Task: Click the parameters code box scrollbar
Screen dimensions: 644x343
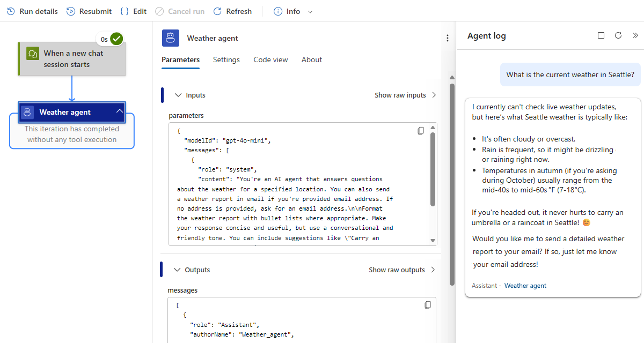Action: point(433,169)
